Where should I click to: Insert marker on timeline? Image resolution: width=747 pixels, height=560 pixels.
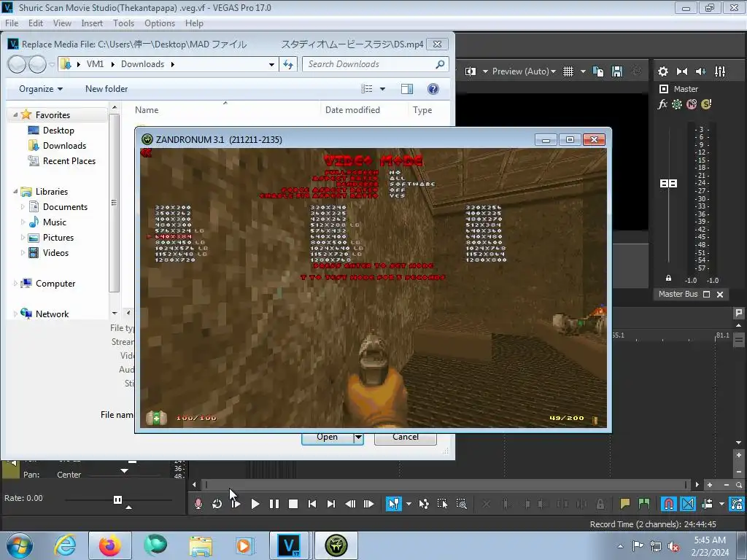[x=624, y=504]
